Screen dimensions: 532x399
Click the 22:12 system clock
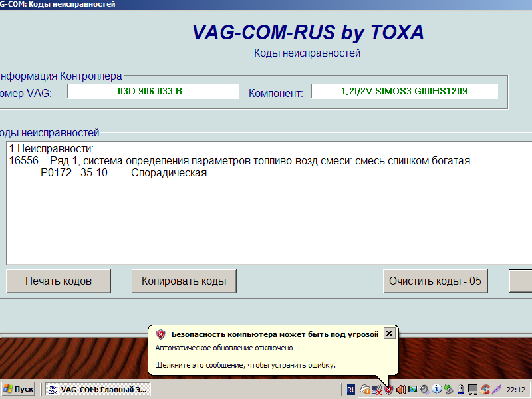pos(516,390)
